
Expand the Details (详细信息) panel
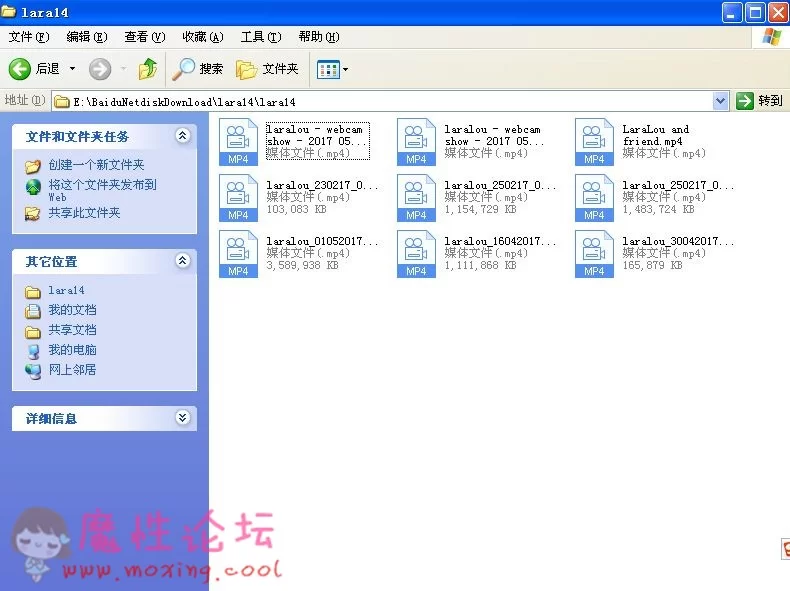click(x=182, y=418)
